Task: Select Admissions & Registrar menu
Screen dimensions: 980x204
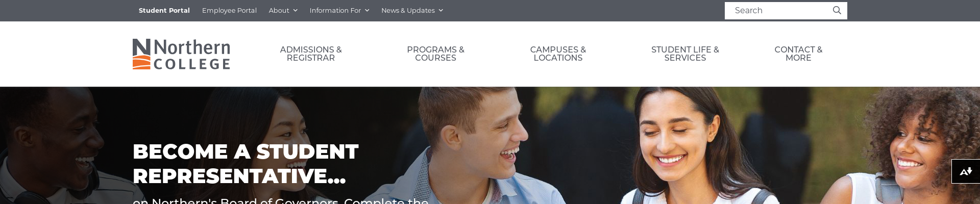Action: 311,54
